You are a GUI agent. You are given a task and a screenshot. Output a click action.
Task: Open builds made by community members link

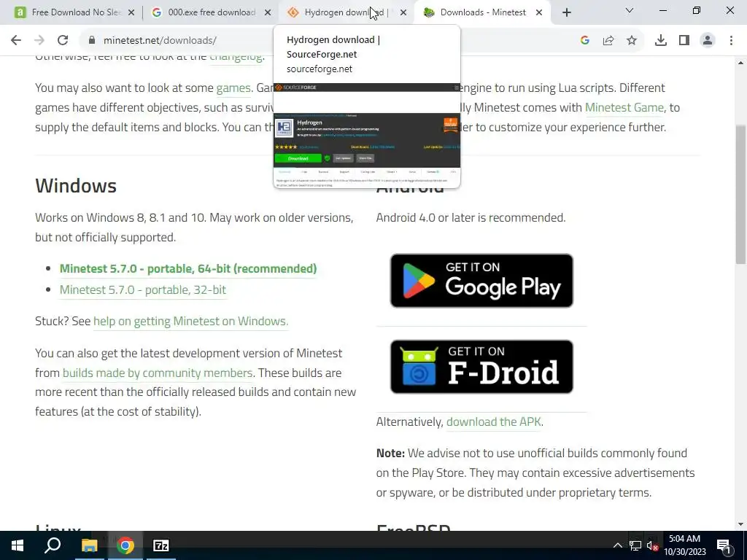158,373
